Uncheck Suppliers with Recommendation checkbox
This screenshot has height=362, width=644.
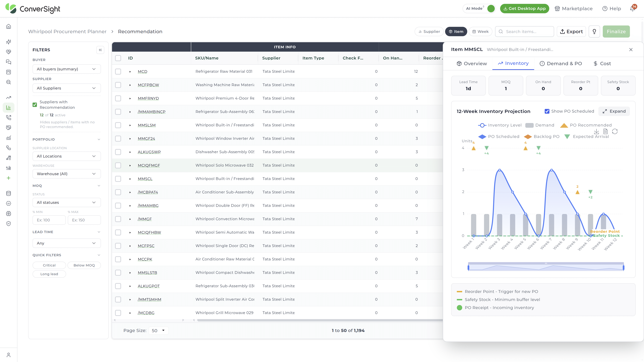pyautogui.click(x=35, y=105)
